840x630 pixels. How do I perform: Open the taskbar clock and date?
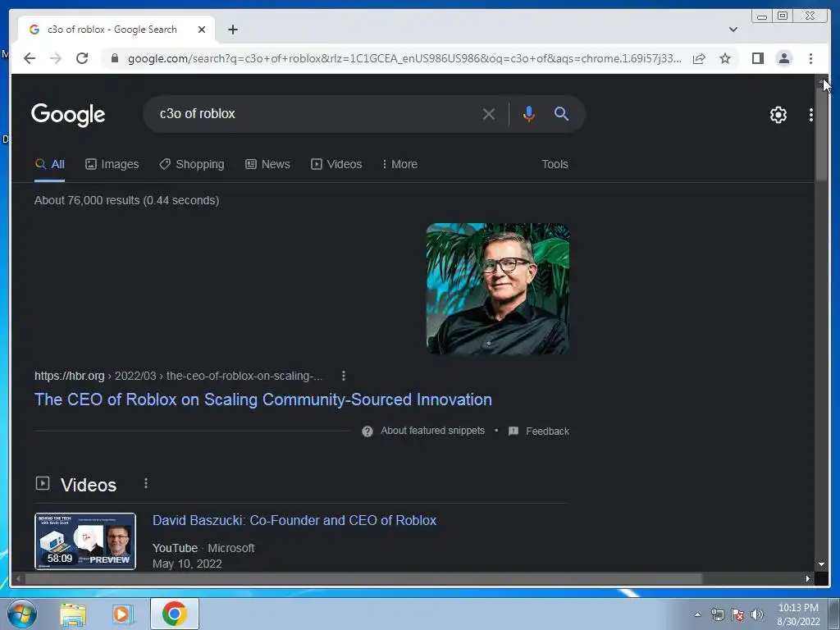[x=798, y=614]
